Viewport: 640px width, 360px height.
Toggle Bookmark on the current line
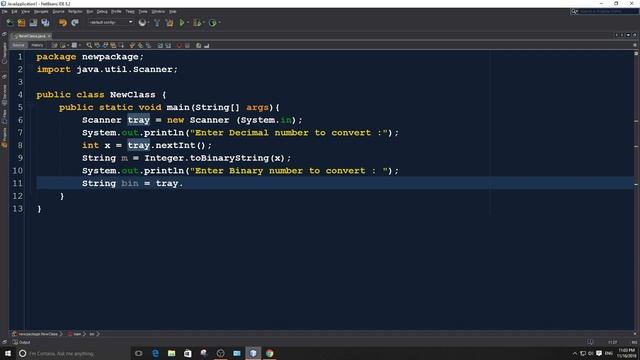pos(149,45)
